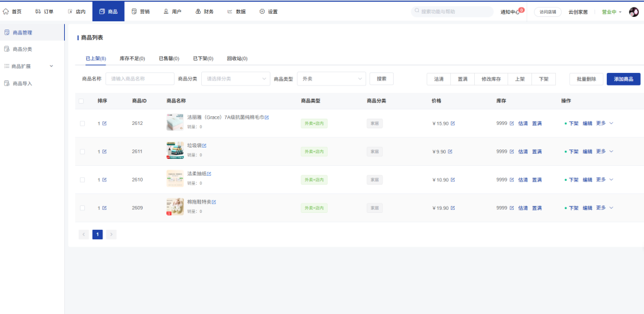The height and width of the screenshot is (314, 644).
Task: Click edit icon beside product name 垃圾袋
Action: pyautogui.click(x=204, y=146)
